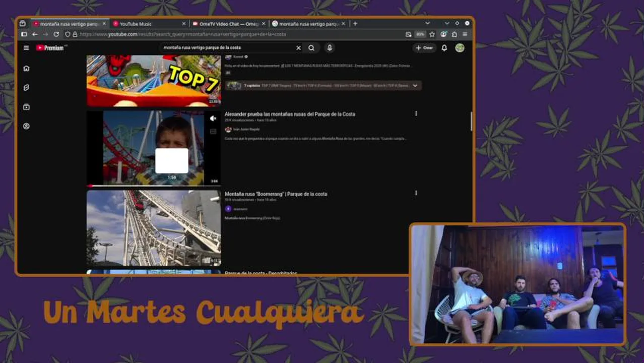Open Home in the YouTube sidebar

(26, 69)
